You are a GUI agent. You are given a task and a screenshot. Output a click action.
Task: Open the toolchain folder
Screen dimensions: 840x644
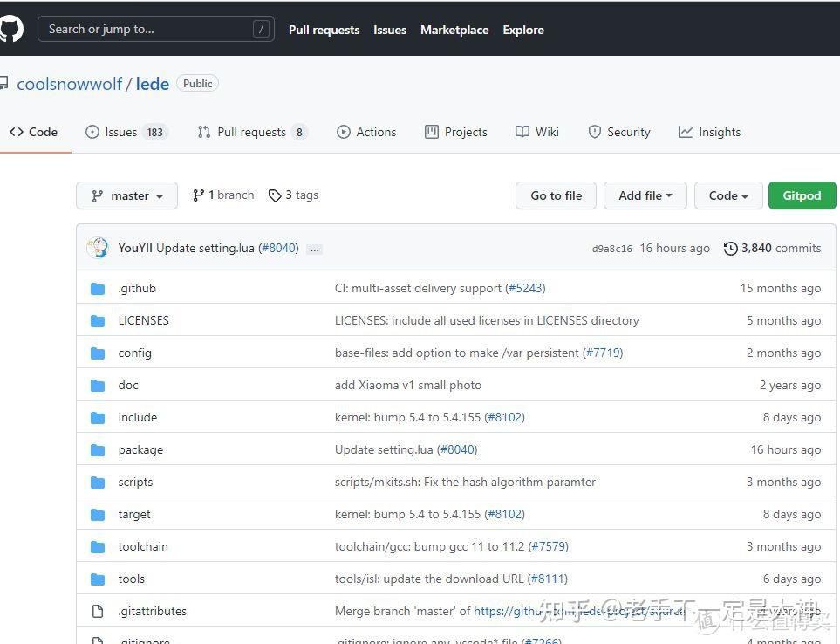coord(143,546)
